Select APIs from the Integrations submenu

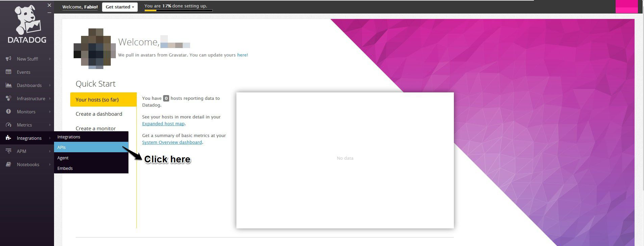[x=61, y=148]
